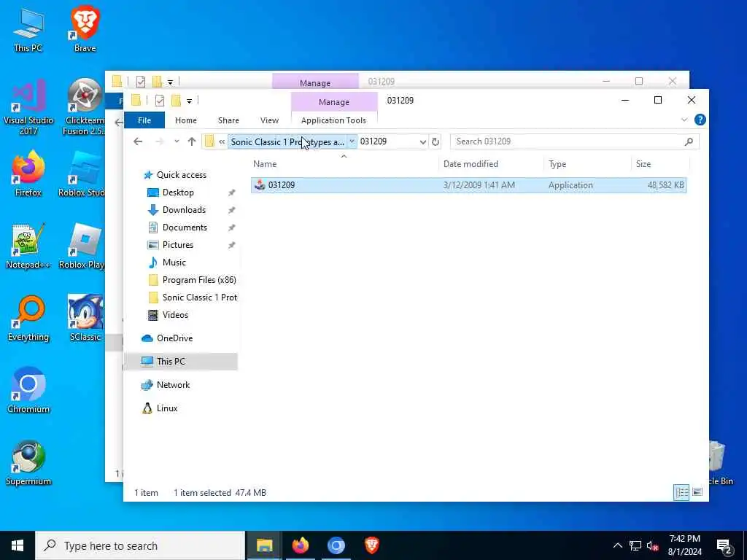747x560 pixels.
Task: Click the Type here to search box
Action: [141, 545]
